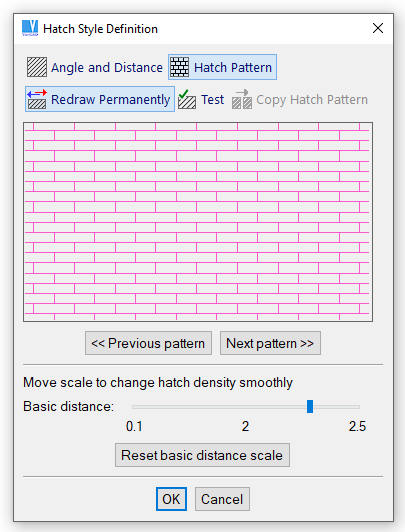Screen dimensions: 405x532
Task: Click the green checkmark Test icon
Action: click(x=187, y=99)
